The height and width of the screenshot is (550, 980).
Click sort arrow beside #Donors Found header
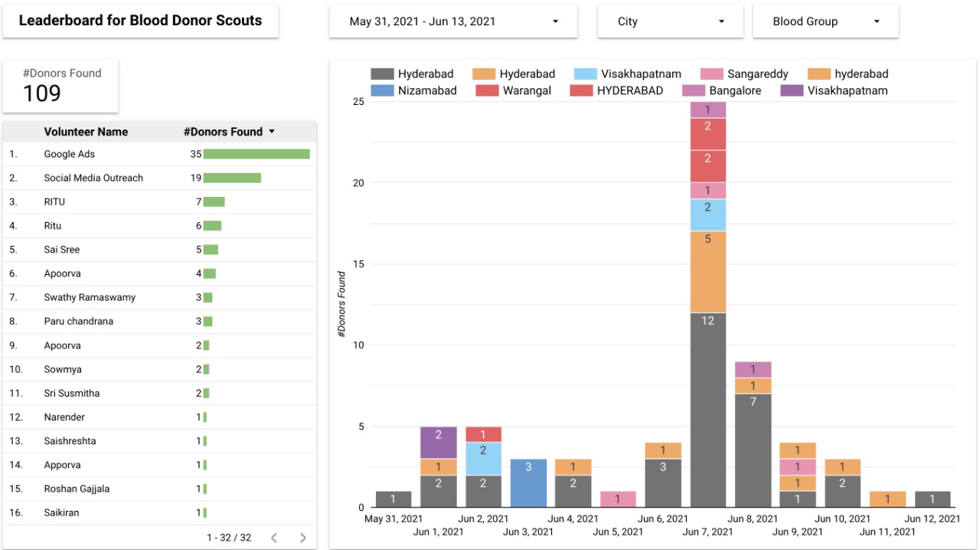pos(271,132)
